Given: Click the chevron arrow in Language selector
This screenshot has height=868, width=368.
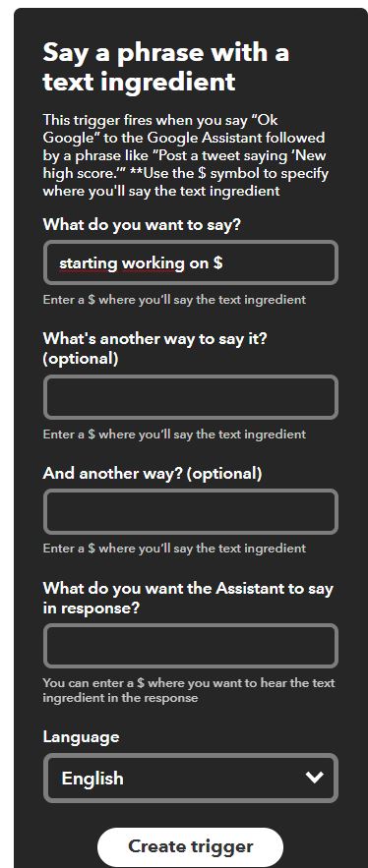Looking at the screenshot, I should pyautogui.click(x=314, y=778).
